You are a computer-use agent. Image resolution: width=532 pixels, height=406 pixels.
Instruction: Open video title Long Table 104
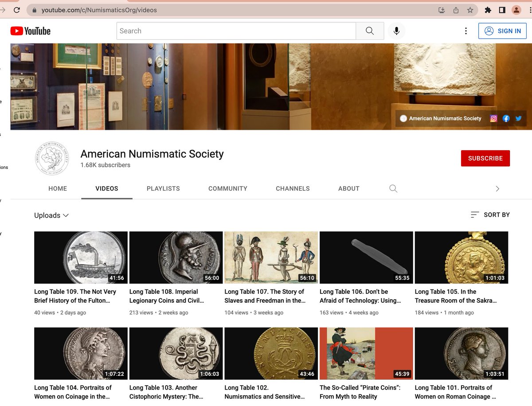[x=73, y=392]
